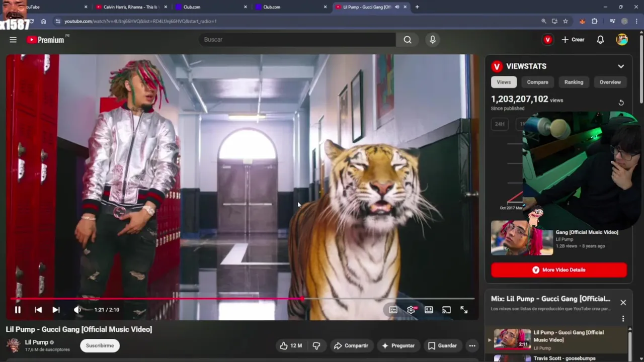Open a new browser tab
Viewport: 644px width, 362px height.
click(417, 7)
